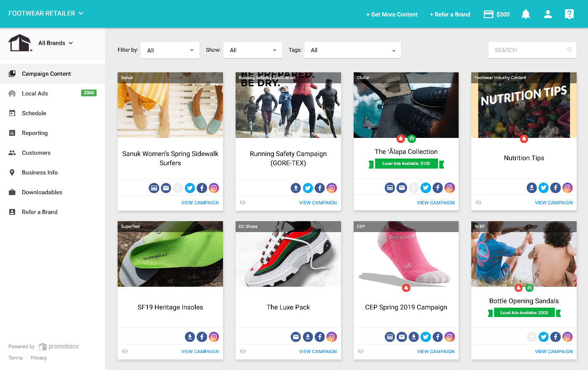Click the Instagram icon on The Luxe Pack

click(x=332, y=337)
